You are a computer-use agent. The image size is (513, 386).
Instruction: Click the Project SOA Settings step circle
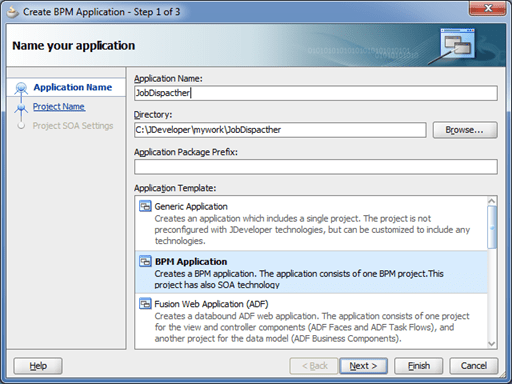[x=21, y=126]
